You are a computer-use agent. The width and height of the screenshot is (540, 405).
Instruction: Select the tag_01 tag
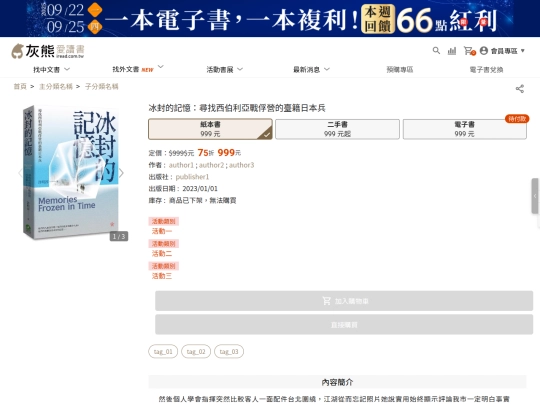163,352
